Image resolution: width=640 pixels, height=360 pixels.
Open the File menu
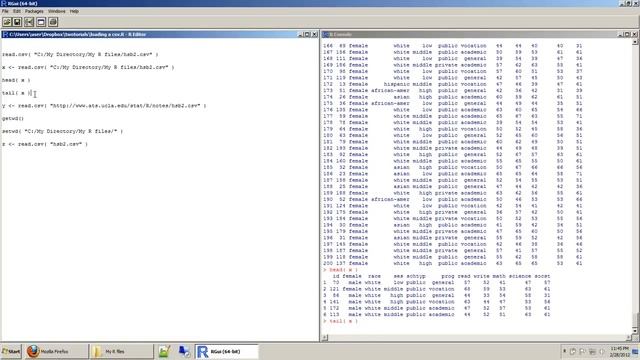point(5,11)
